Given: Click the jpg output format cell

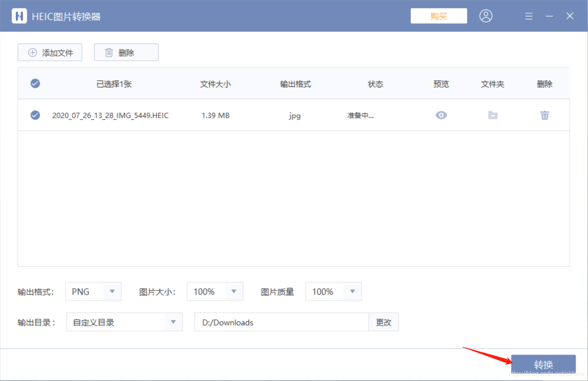Looking at the screenshot, I should point(295,116).
